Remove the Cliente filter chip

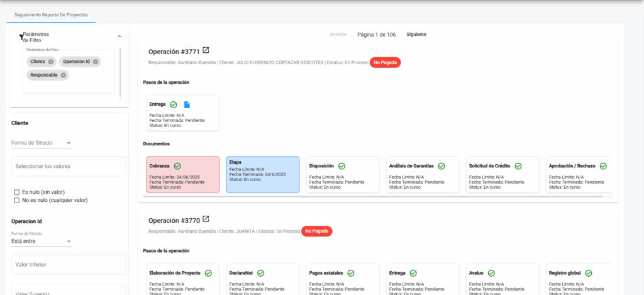pos(51,62)
